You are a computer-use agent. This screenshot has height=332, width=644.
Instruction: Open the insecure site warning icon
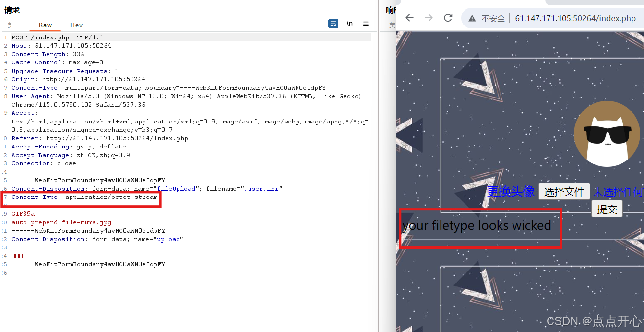[472, 18]
